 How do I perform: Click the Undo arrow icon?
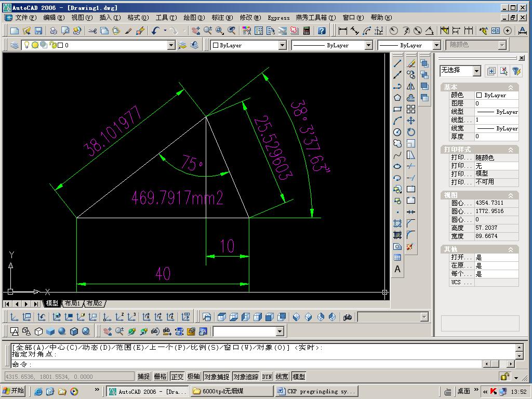click(x=155, y=31)
